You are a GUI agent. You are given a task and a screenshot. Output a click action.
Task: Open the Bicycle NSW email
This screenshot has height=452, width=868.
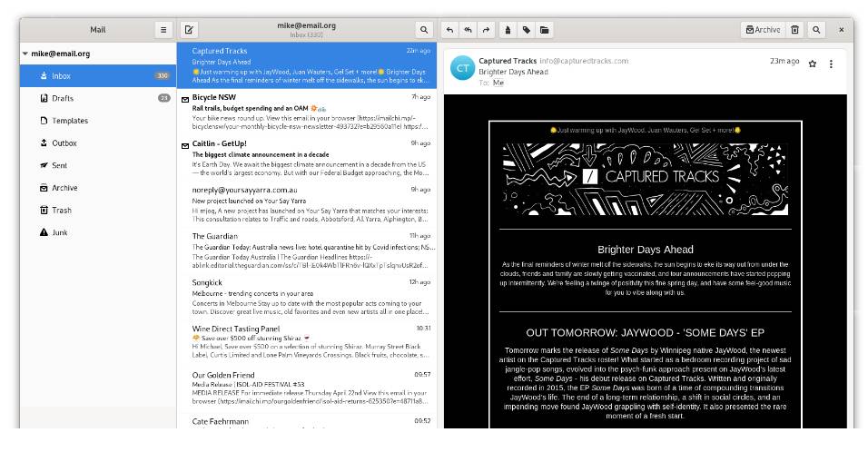pyautogui.click(x=307, y=112)
